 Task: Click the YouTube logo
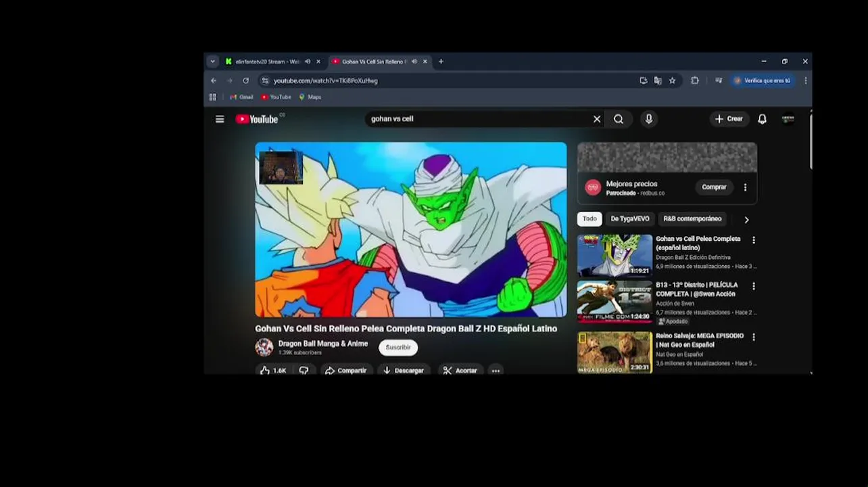coord(257,119)
